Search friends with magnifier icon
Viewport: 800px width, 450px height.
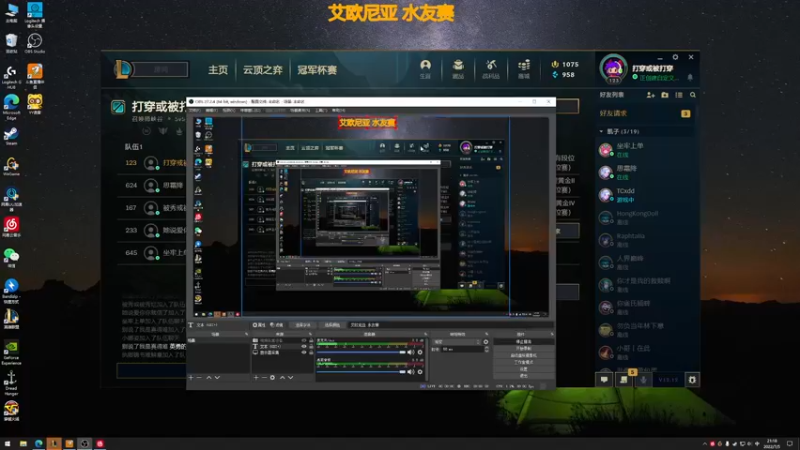point(693,95)
